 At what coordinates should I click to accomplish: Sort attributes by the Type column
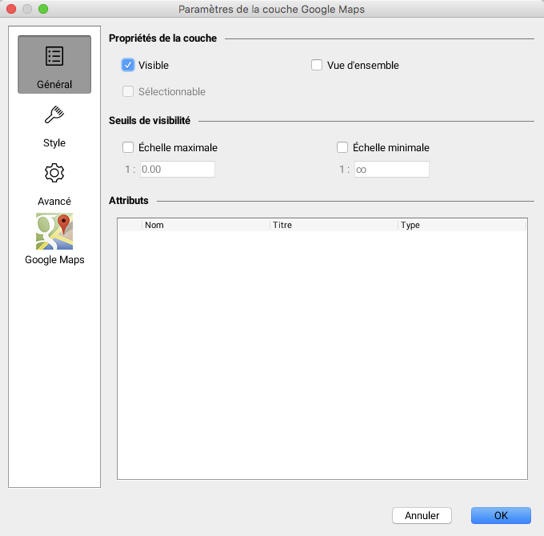(x=461, y=225)
